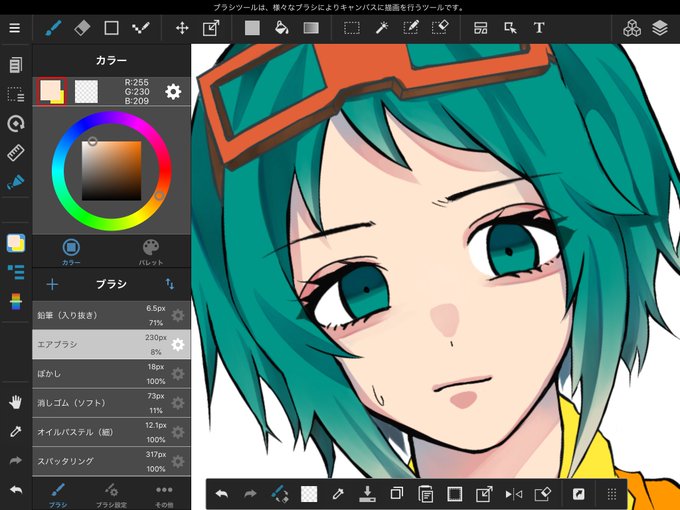The width and height of the screenshot is (680, 510).
Task: Switch to the ブラシ bottom tab
Action: [x=58, y=495]
